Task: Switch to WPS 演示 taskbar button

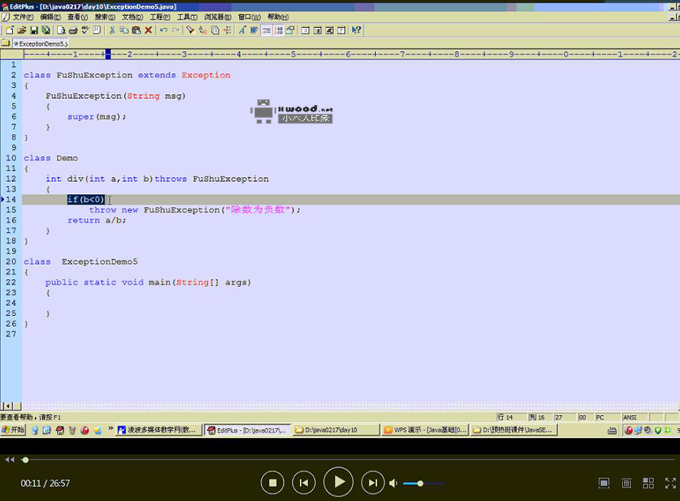Action: (425, 430)
